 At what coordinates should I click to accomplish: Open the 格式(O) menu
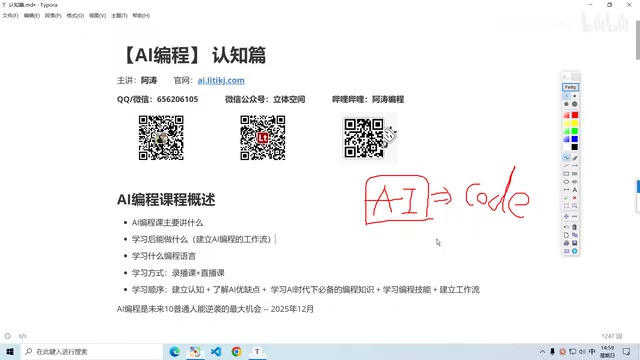tap(75, 16)
